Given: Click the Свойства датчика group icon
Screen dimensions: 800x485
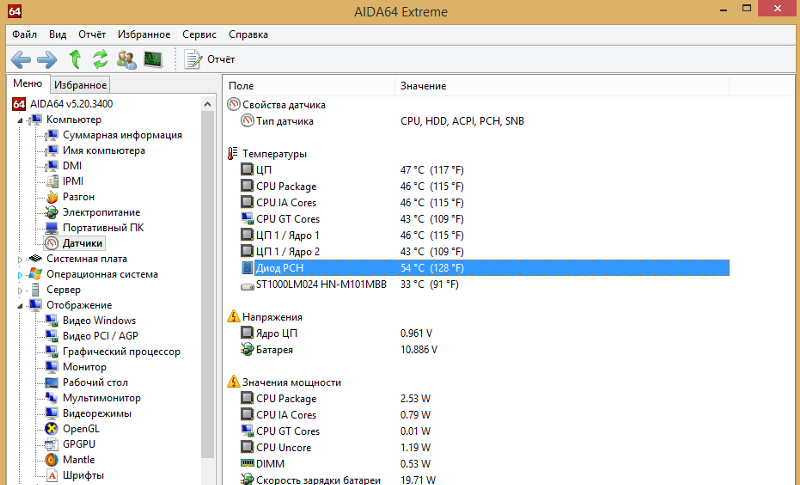Looking at the screenshot, I should coord(234,104).
